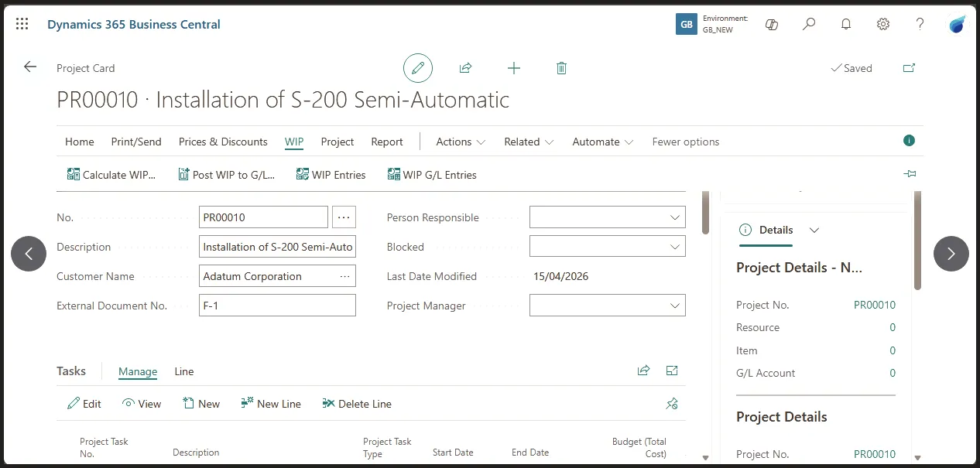The height and width of the screenshot is (468, 980).
Task: Click Calculate WIP action
Action: [111, 175]
